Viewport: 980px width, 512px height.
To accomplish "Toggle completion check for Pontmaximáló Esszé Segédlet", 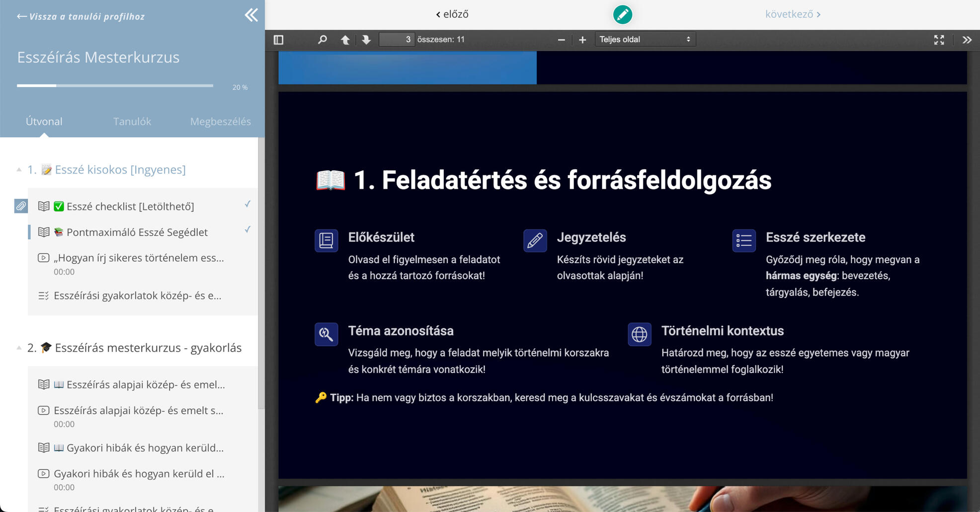I will click(x=247, y=229).
